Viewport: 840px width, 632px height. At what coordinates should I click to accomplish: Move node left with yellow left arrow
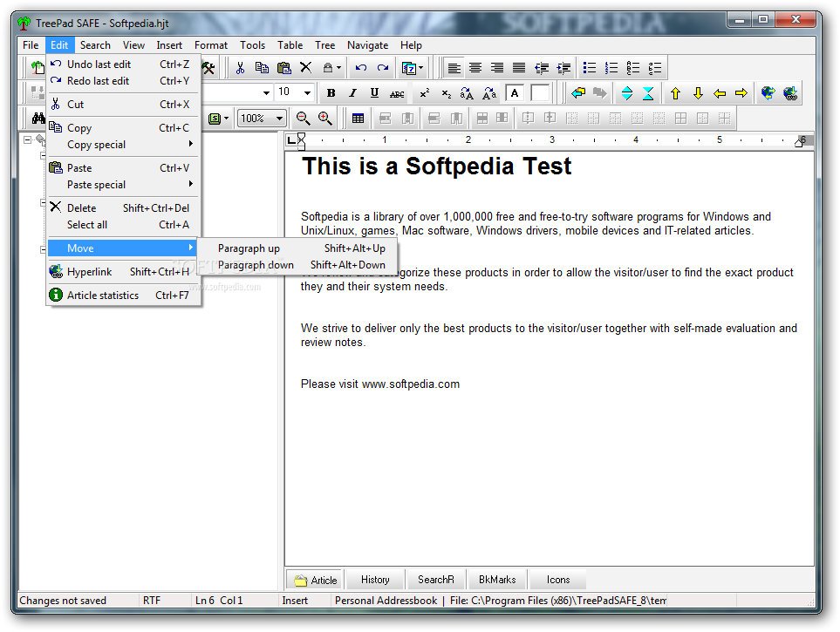720,94
